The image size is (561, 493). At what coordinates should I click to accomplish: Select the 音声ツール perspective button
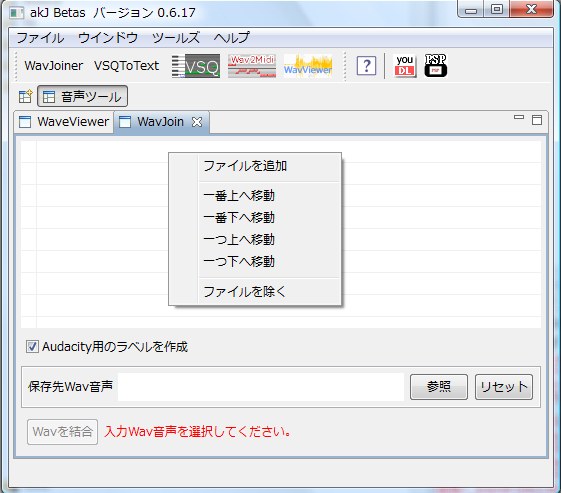(83, 96)
